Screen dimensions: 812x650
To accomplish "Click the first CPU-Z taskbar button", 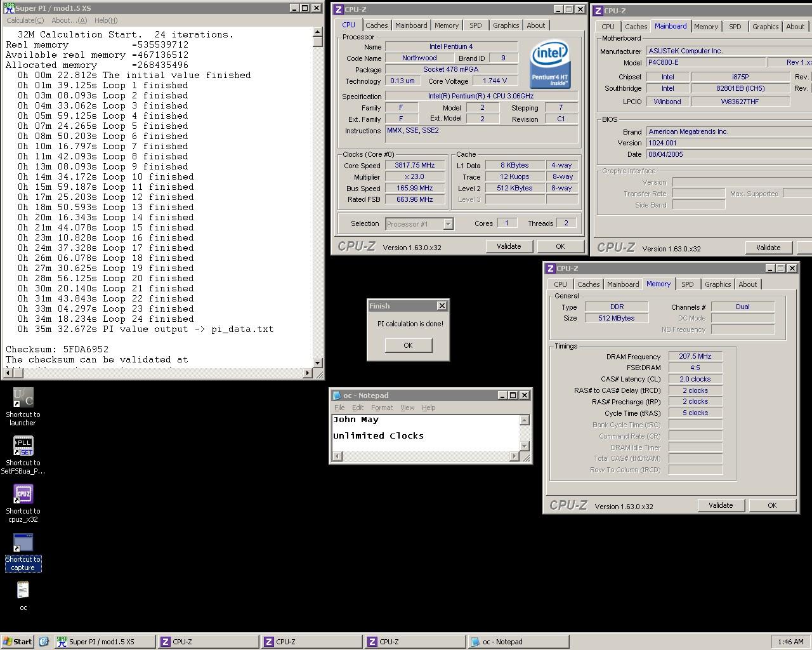I will pos(208,642).
